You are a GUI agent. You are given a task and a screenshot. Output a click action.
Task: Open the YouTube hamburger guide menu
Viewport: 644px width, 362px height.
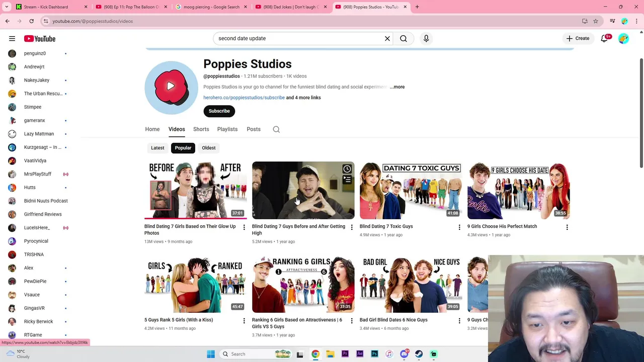point(12,39)
